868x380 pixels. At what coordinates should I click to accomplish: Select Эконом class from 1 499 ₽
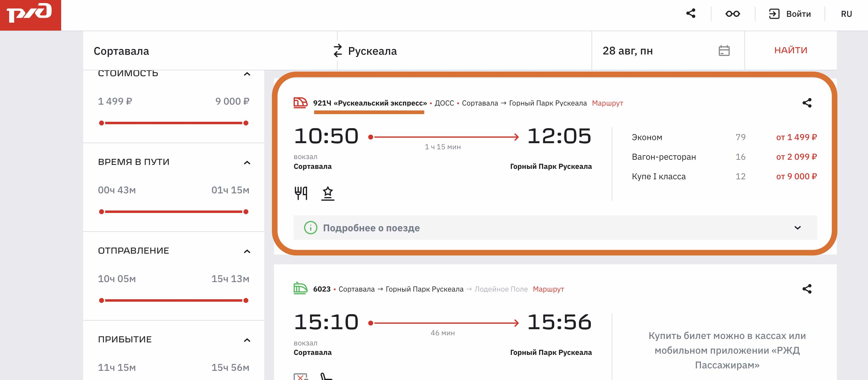[x=724, y=137]
